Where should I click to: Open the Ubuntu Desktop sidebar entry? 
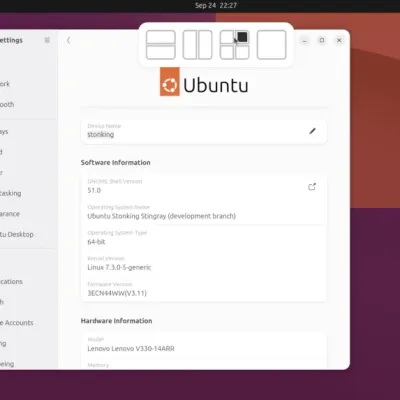[x=28, y=234]
